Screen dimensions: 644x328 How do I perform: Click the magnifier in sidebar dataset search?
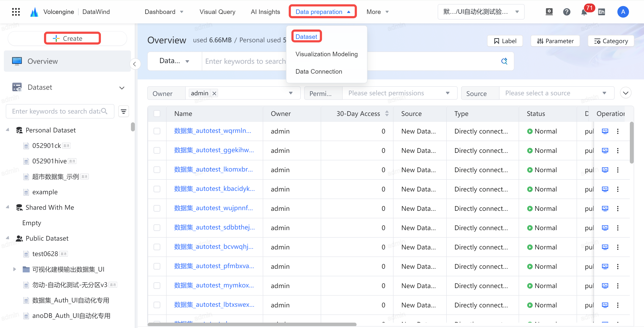point(104,111)
